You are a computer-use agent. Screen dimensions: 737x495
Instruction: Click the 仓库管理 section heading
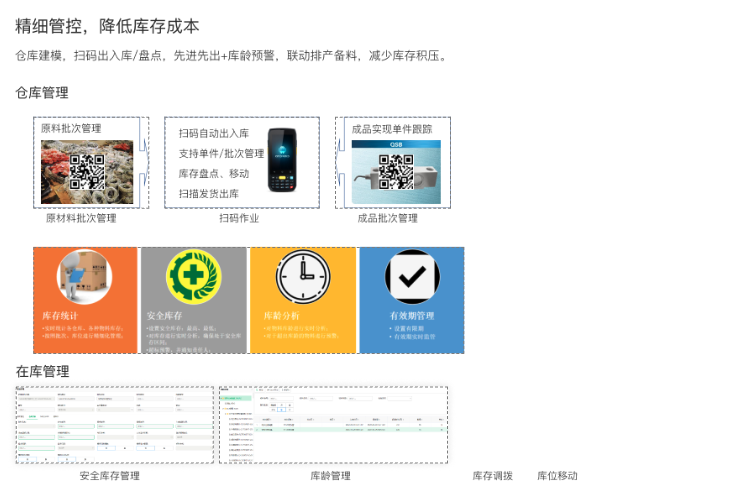pyautogui.click(x=42, y=93)
